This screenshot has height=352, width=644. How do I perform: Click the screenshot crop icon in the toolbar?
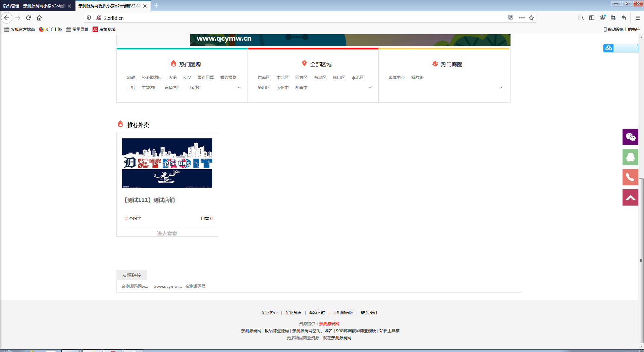click(613, 18)
